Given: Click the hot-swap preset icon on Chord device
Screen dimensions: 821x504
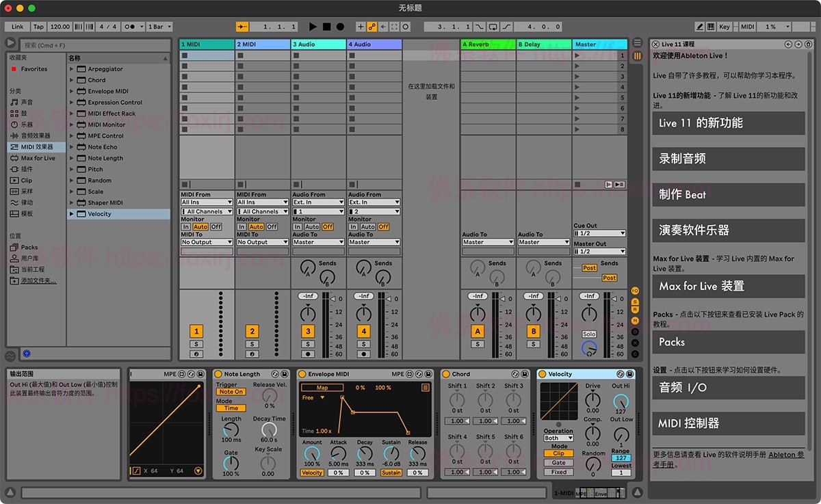Looking at the screenshot, I should (x=514, y=374).
